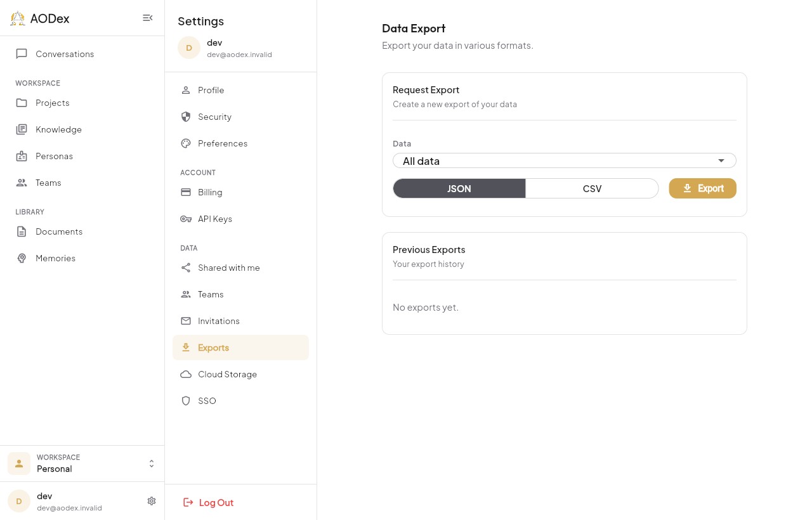Open the Personas page
The image size is (812, 520).
82,156
